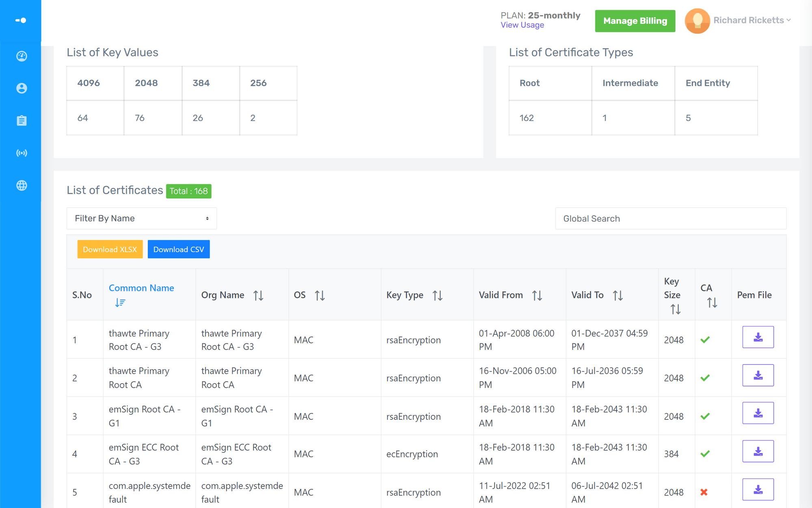Open the View Usage link
This screenshot has height=508, width=812.
[x=522, y=25]
